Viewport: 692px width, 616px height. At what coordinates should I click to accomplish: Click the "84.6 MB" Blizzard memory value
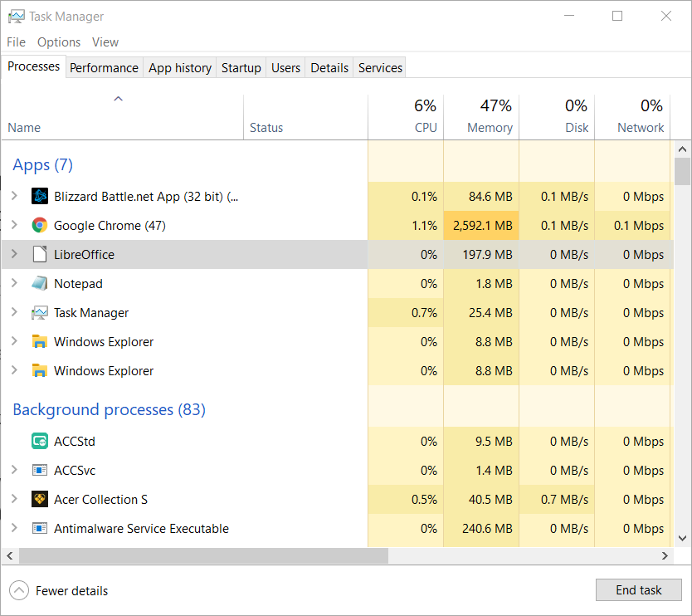point(490,197)
